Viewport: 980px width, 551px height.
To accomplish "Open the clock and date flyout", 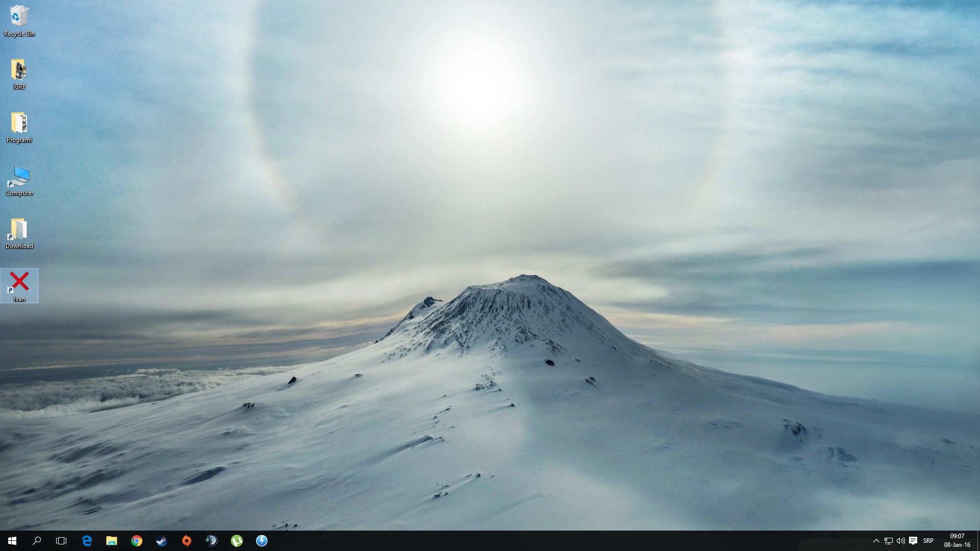I will 957,541.
